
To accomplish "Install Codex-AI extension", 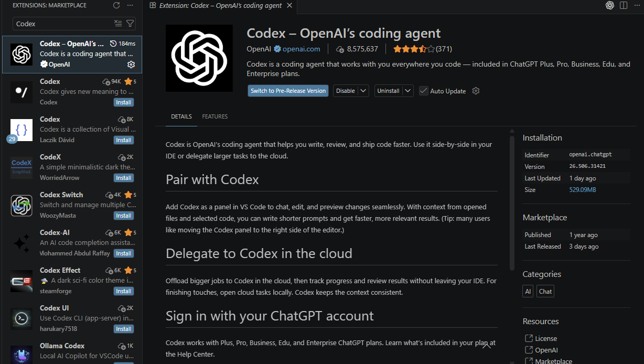I will (124, 253).
